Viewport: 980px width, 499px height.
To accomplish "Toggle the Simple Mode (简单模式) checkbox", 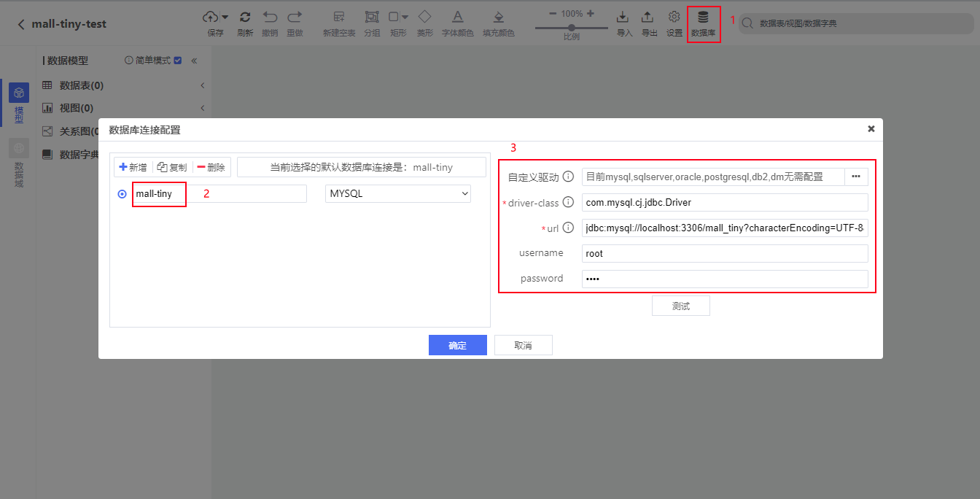I will coord(177,61).
